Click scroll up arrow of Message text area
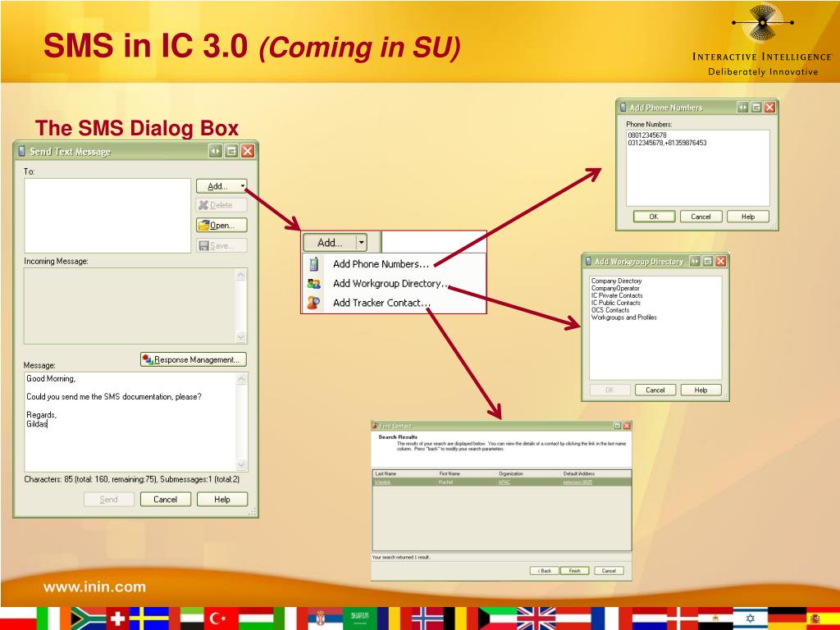Screen dimensions: 840x630 [x=242, y=379]
